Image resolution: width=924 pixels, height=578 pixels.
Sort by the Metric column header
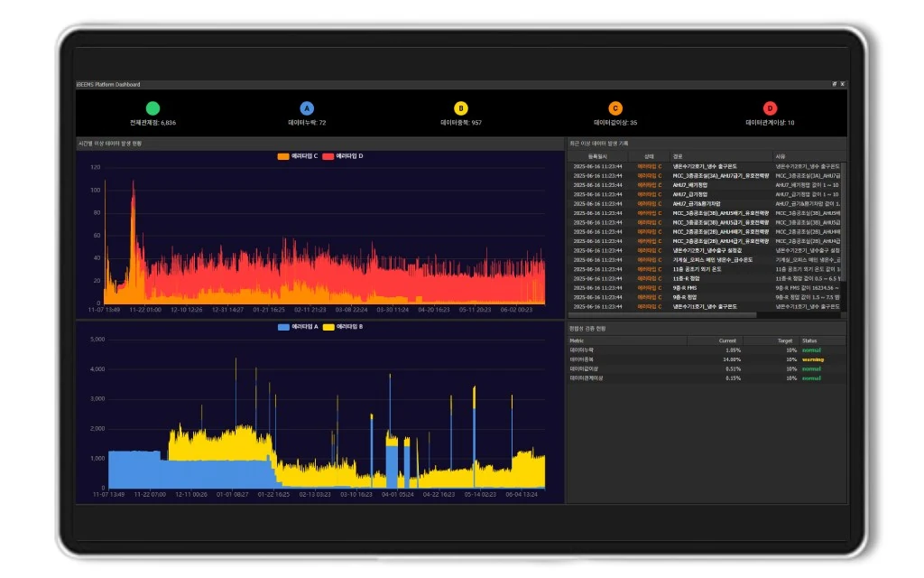coord(627,340)
